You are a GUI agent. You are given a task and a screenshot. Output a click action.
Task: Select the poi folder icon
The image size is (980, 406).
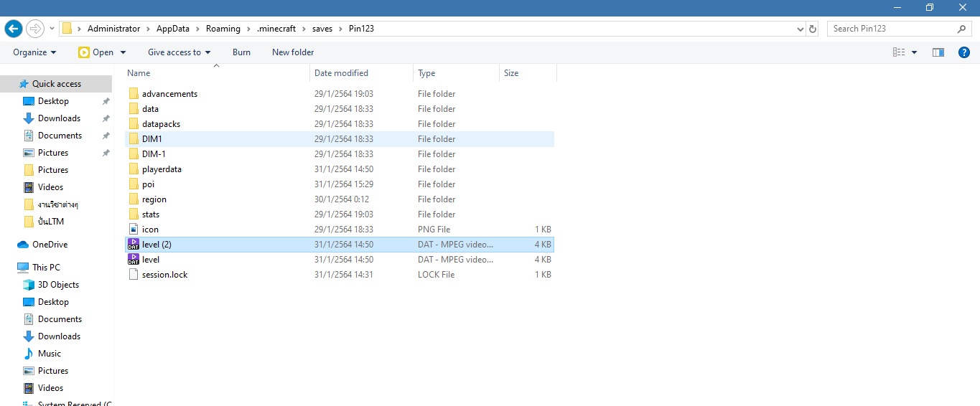(x=134, y=184)
